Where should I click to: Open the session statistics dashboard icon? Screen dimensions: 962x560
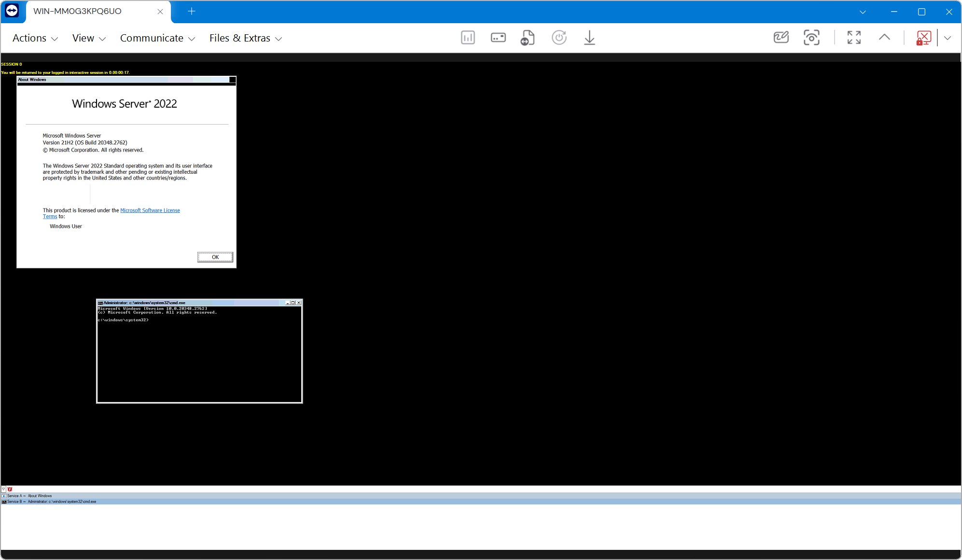click(x=468, y=38)
